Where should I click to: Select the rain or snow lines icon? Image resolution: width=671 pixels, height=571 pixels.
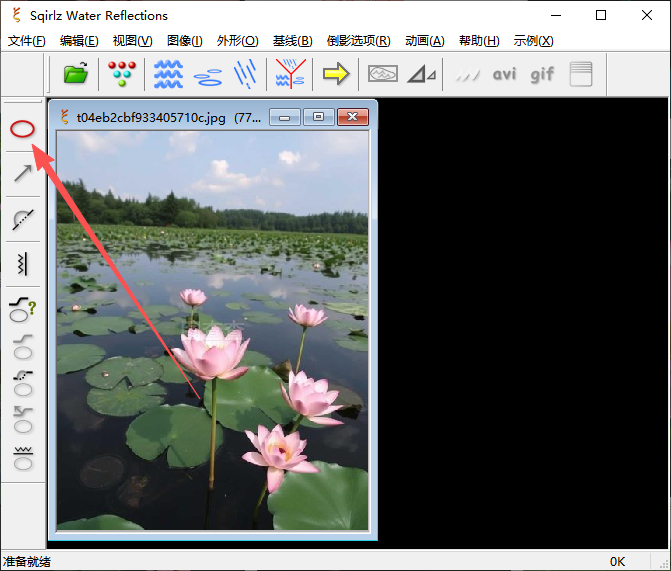coord(246,74)
